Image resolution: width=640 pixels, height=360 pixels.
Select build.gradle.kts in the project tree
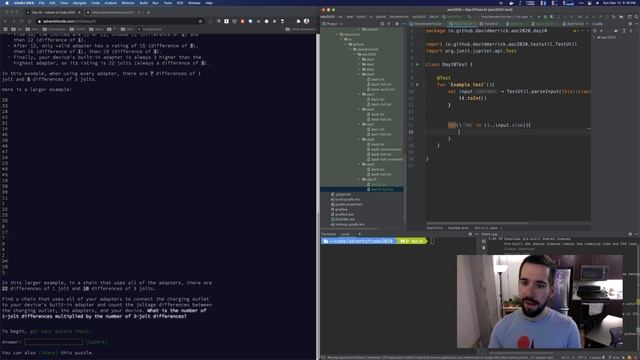point(345,199)
